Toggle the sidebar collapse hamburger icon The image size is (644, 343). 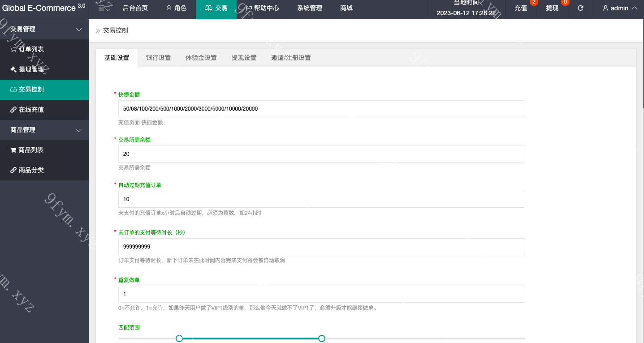[101, 8]
